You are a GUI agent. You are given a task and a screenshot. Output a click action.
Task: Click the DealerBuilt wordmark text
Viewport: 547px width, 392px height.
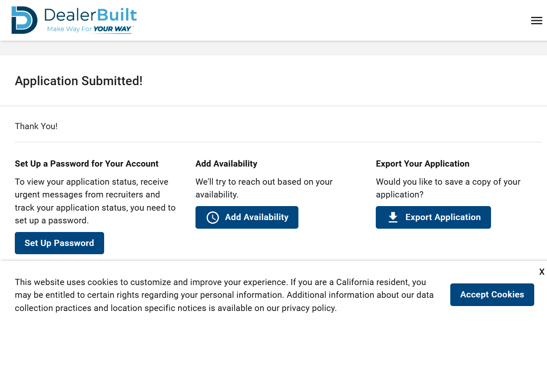click(x=90, y=15)
